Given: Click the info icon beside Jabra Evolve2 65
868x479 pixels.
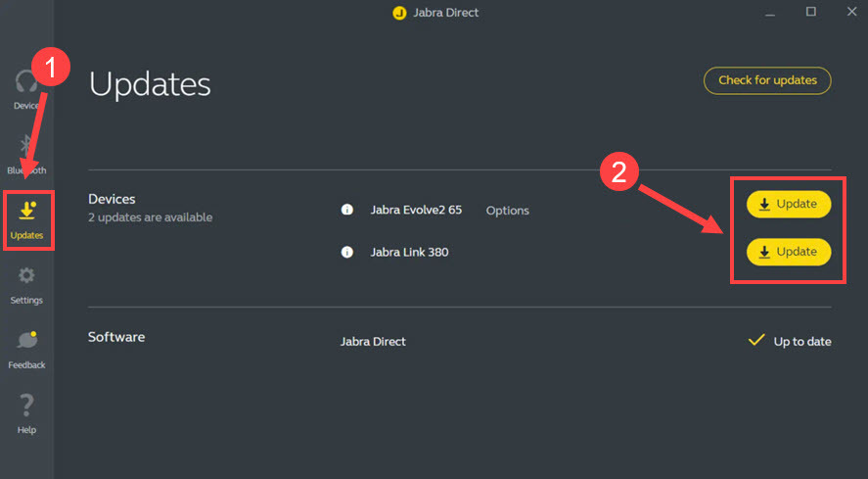Looking at the screenshot, I should click(346, 211).
